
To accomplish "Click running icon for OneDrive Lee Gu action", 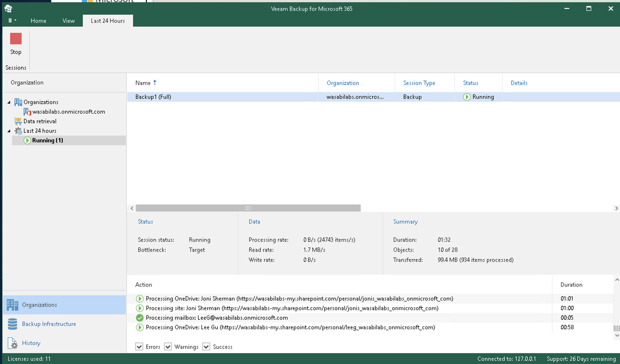I will point(139,327).
